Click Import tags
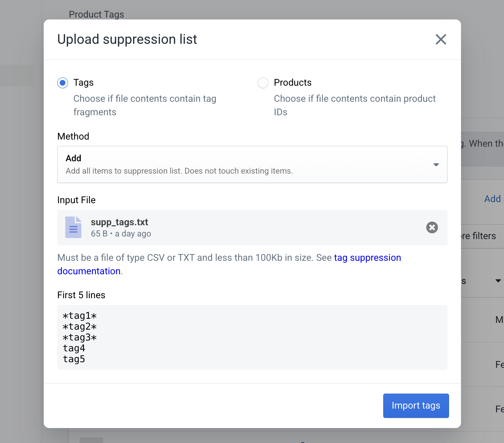The image size is (504, 443). 416,406
